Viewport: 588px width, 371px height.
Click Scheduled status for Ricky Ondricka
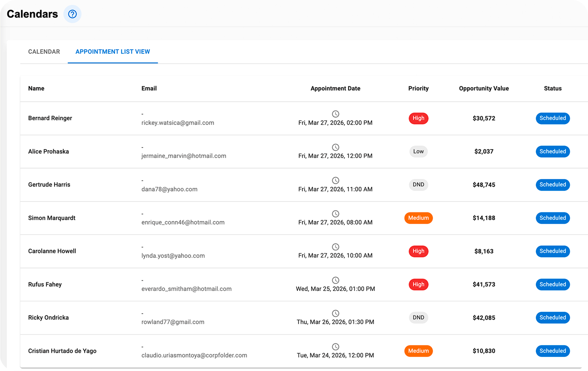tap(553, 318)
